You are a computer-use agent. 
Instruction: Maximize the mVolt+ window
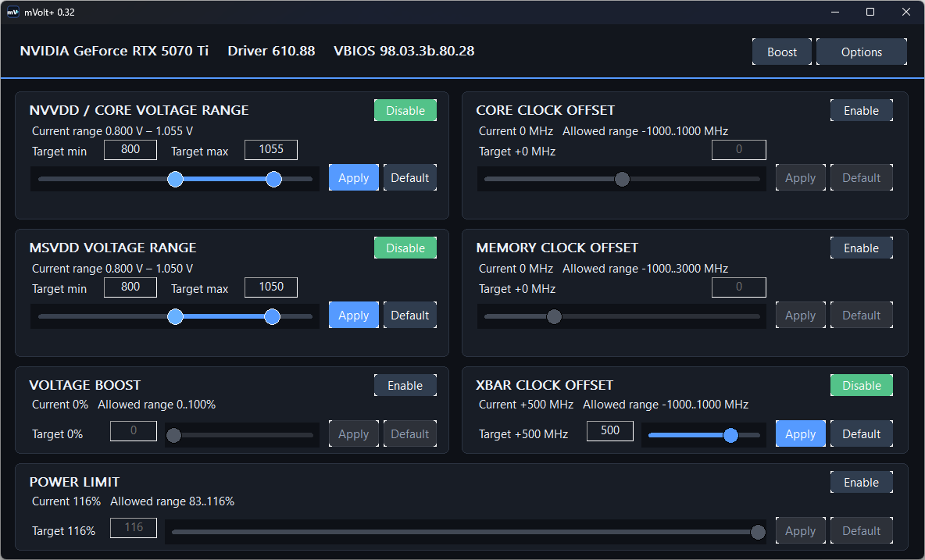point(870,12)
